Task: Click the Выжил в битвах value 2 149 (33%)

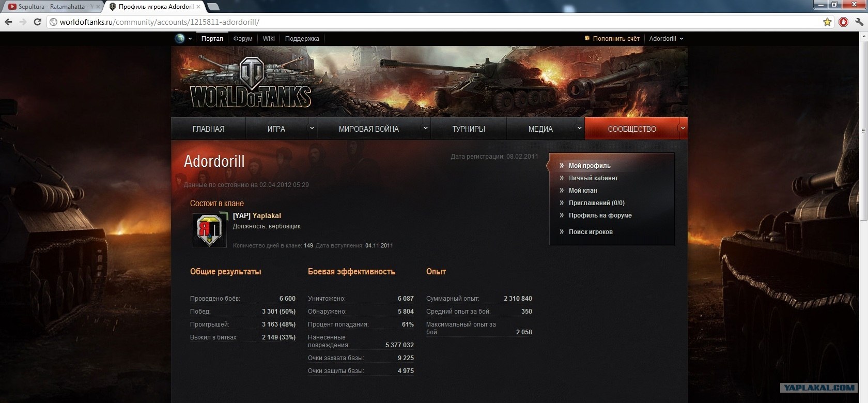Action: [278, 337]
